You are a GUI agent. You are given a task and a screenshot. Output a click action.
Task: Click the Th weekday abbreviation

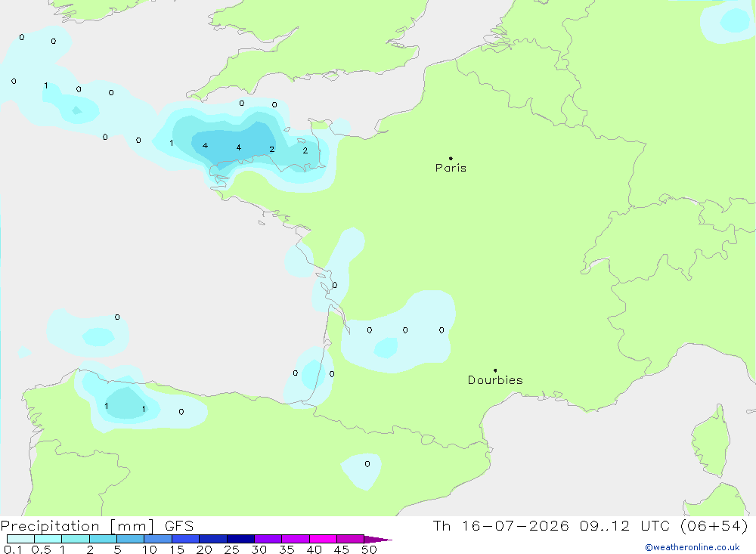[x=442, y=525]
